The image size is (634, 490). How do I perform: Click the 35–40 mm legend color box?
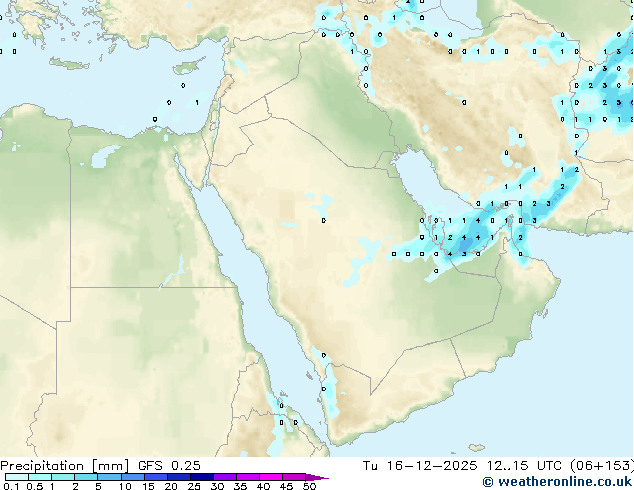(247, 477)
